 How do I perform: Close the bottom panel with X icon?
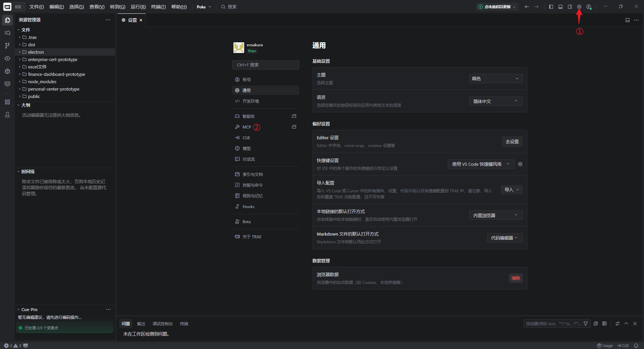[635, 324]
